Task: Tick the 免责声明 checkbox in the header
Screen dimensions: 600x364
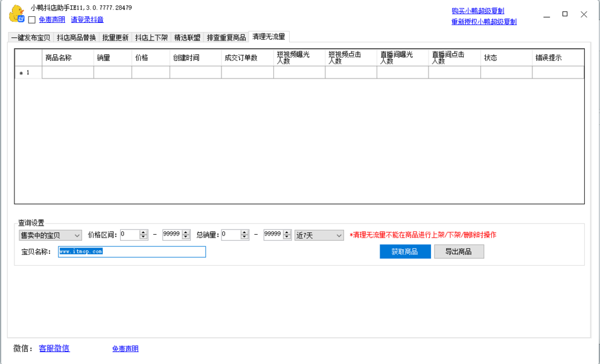Action: click(x=32, y=20)
